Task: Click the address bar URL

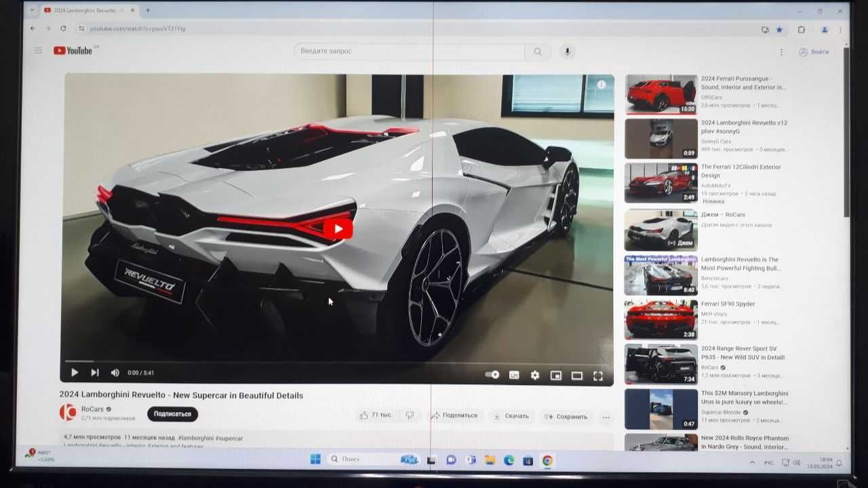Action: coord(138,29)
